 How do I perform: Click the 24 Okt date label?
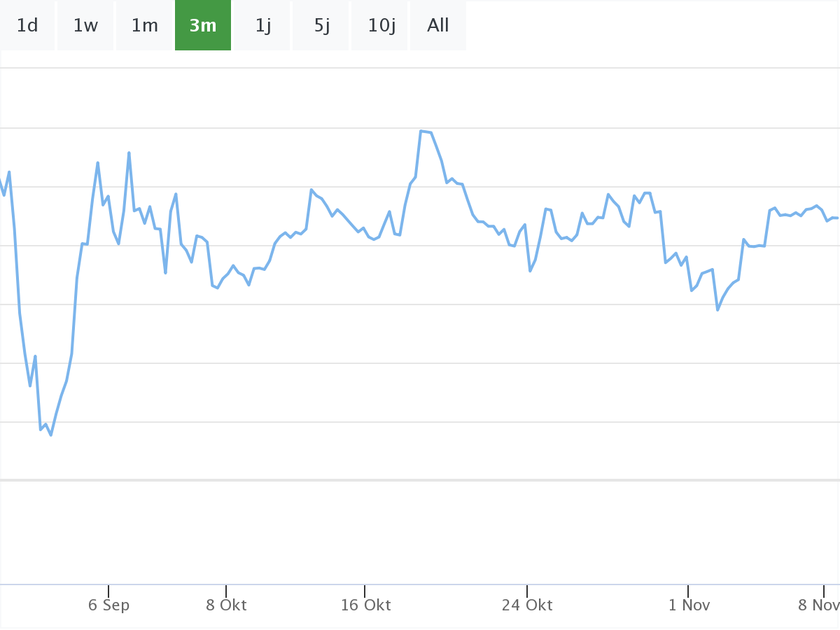[x=527, y=605]
